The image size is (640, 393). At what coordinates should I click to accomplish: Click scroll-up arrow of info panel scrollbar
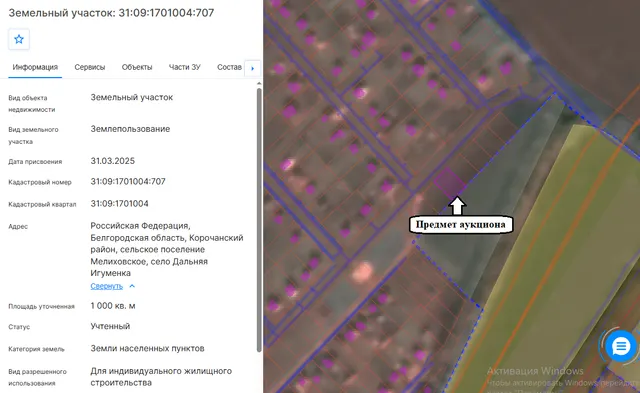click(x=259, y=84)
